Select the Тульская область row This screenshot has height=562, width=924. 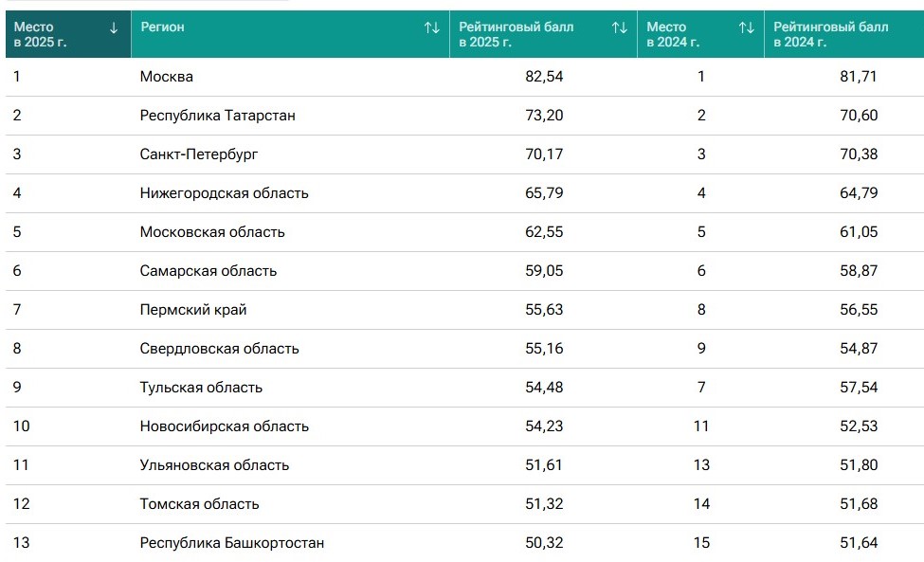465,388
